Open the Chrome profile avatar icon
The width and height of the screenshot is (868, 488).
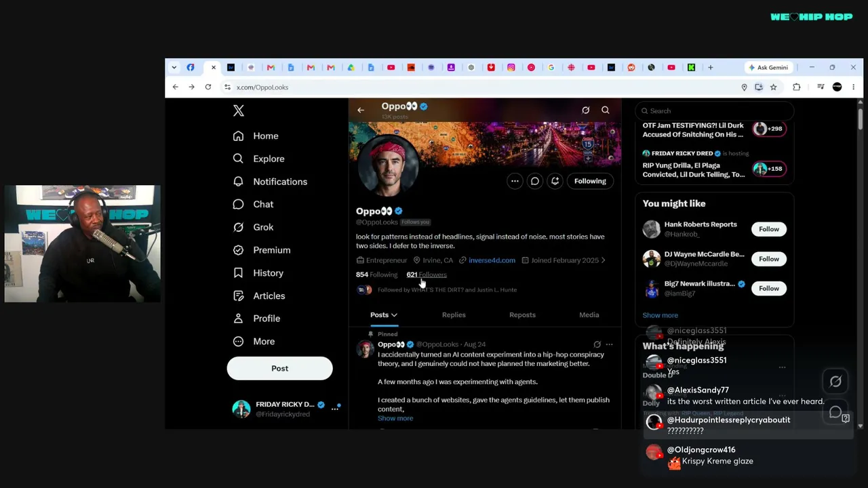click(837, 87)
